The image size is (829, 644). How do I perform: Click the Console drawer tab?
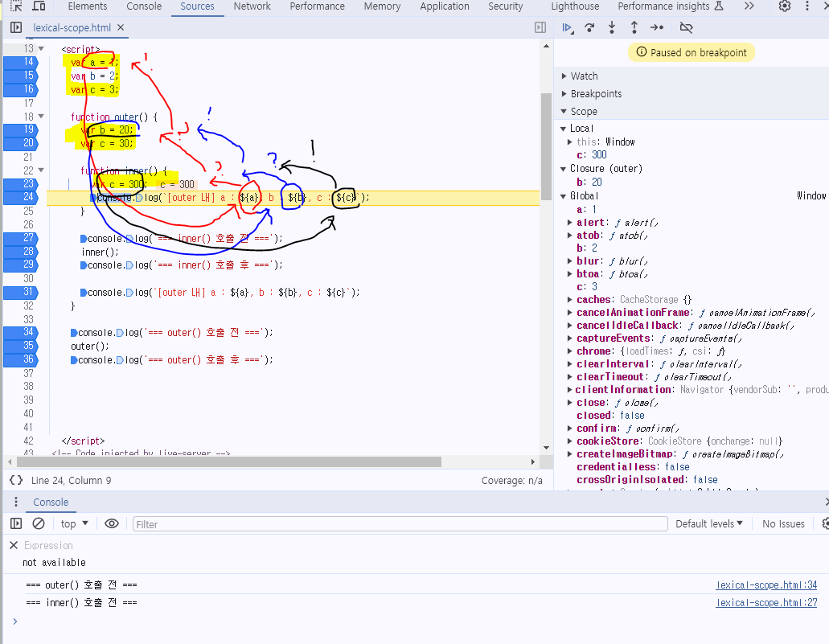(x=51, y=502)
